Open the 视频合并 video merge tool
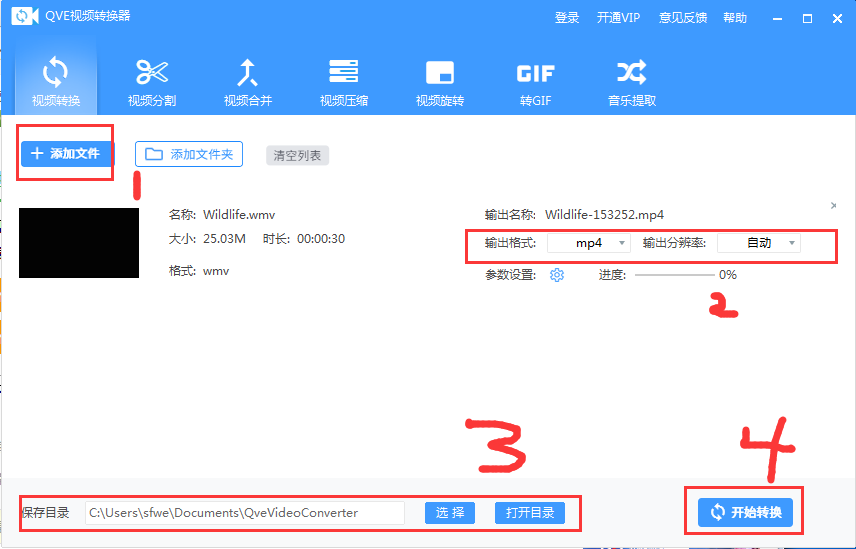Viewport: 856px width, 549px height. pos(248,81)
